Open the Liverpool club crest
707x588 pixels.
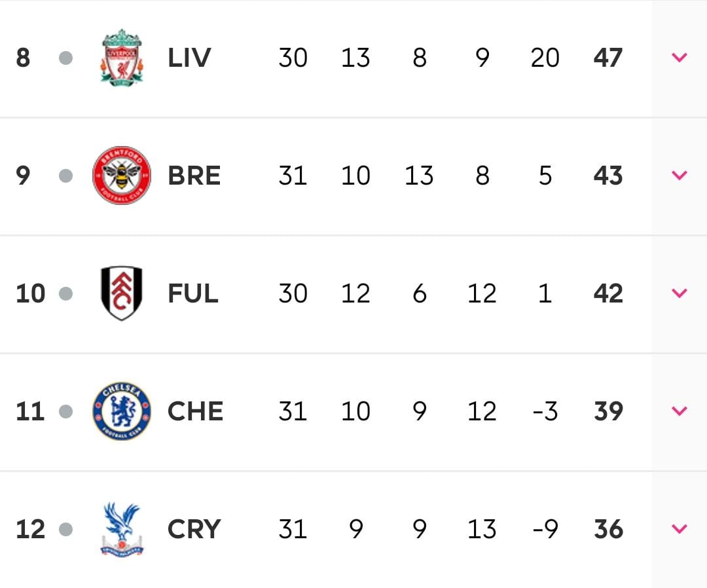click(x=122, y=58)
